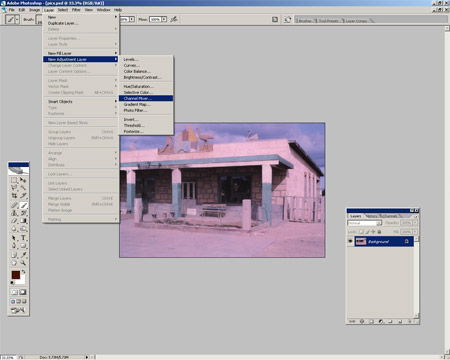This screenshot has width=450, height=360.
Task: Toggle the palettes button in options bar
Action: click(x=275, y=19)
